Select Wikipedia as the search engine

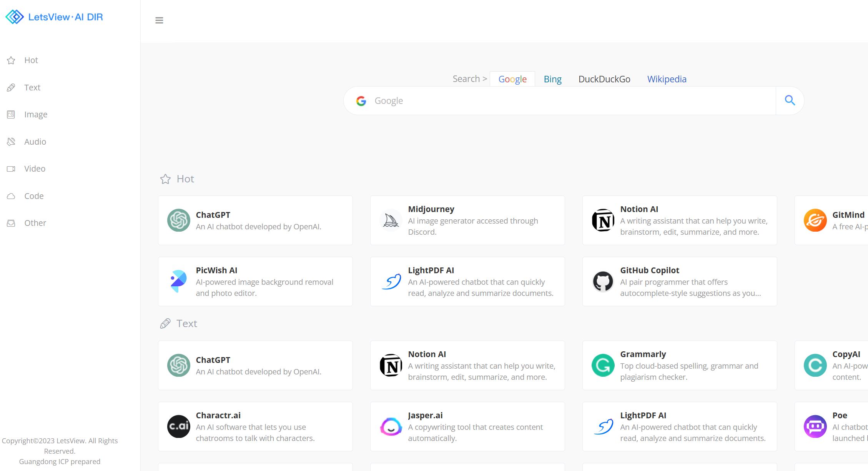point(667,79)
